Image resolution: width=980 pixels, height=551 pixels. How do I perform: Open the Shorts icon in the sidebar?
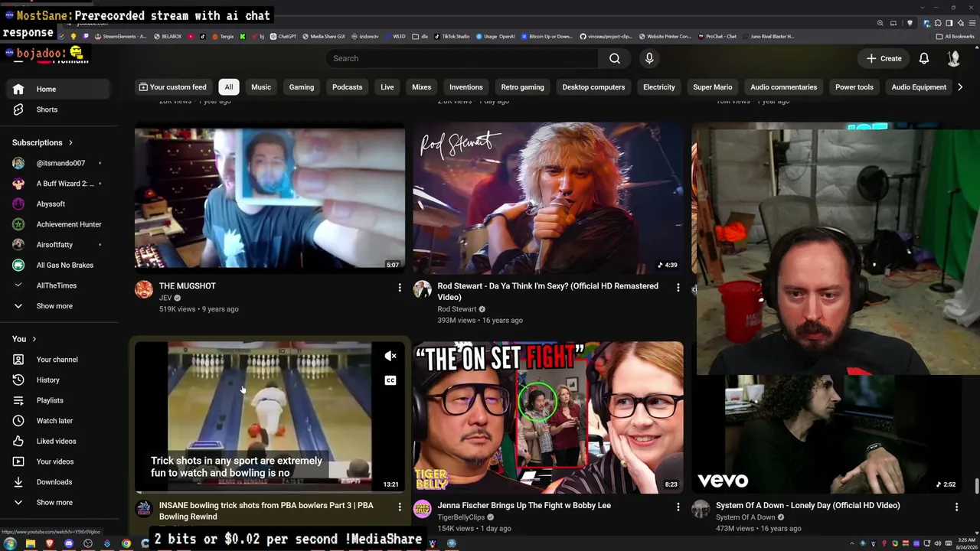point(18,109)
